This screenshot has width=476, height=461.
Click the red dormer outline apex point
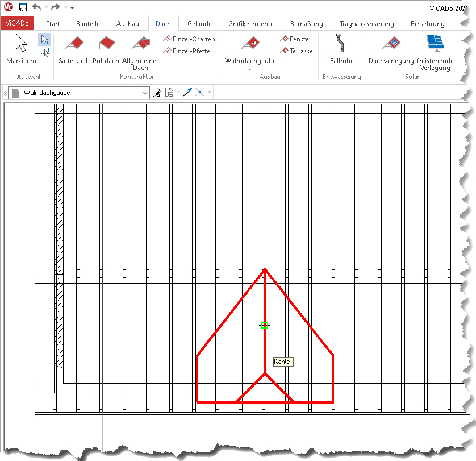click(265, 269)
